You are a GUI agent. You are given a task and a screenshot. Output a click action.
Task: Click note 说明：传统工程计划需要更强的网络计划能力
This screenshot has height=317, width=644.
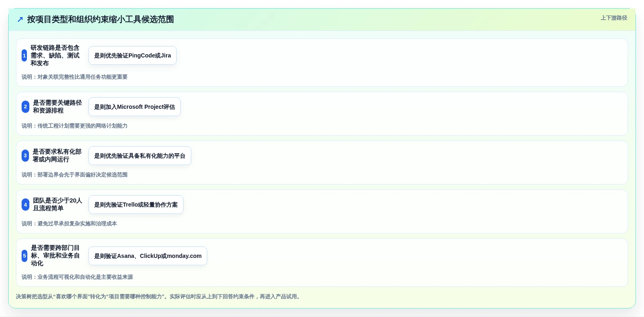(75, 126)
